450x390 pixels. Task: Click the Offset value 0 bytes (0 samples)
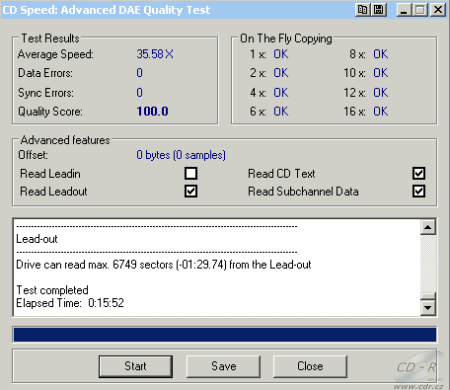(181, 155)
